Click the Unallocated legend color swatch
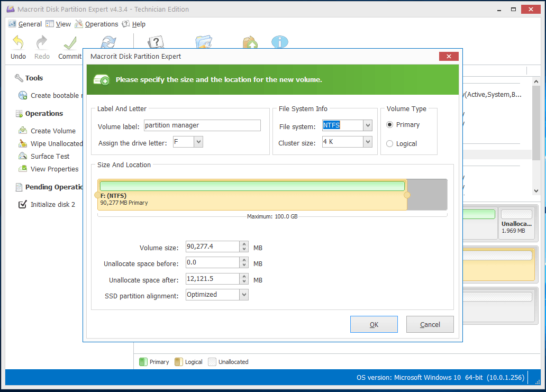Image resolution: width=546 pixels, height=392 pixels. (212, 362)
